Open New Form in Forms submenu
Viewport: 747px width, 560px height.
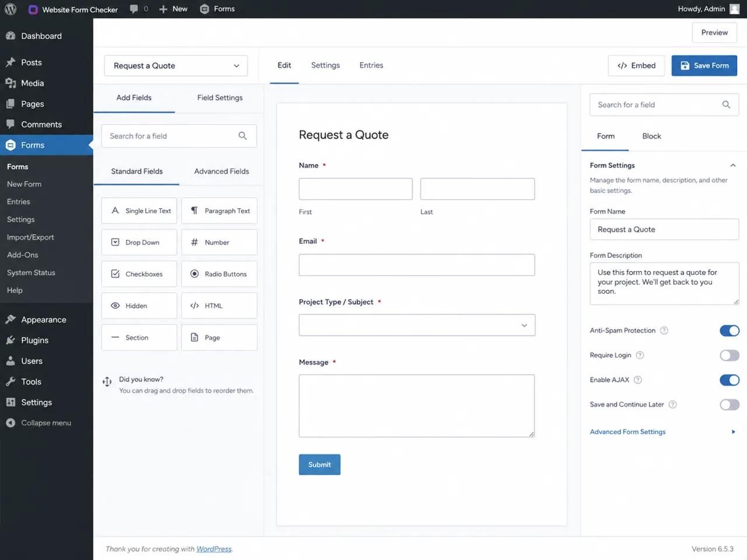click(25, 184)
